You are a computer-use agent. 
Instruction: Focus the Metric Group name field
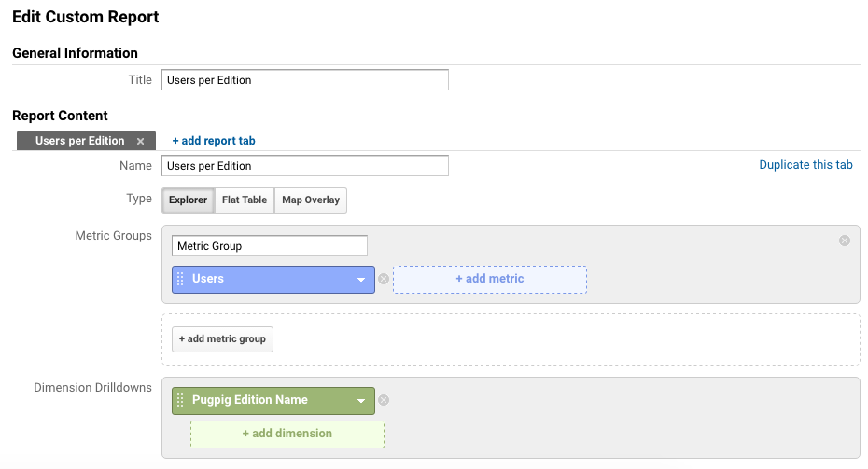click(x=270, y=246)
